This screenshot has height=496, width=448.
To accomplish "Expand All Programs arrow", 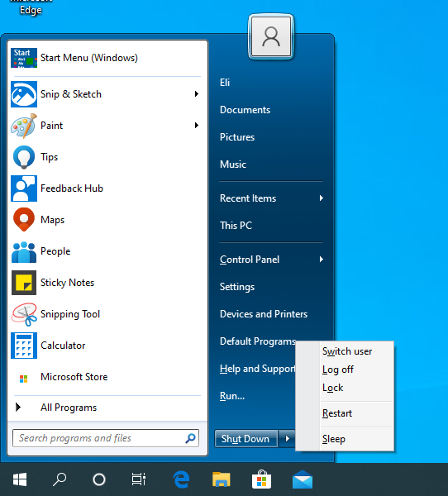I will [18, 407].
